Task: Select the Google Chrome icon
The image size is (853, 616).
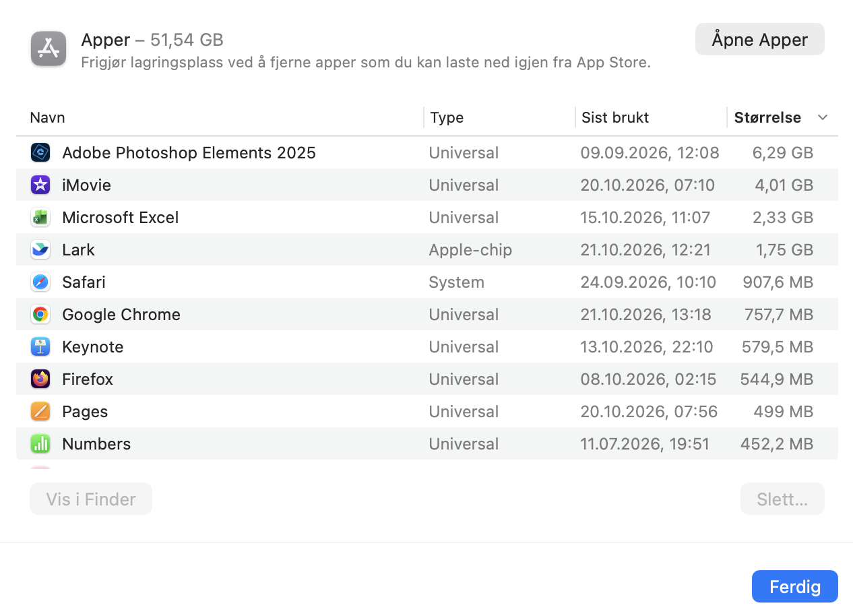Action: click(x=40, y=315)
